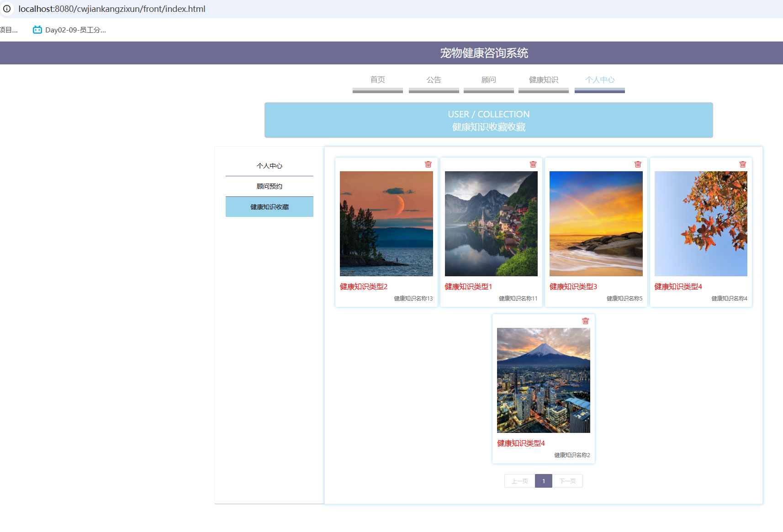Click 健康知识类型4 title above 健康知识名称2
783x532 pixels.
click(x=521, y=443)
